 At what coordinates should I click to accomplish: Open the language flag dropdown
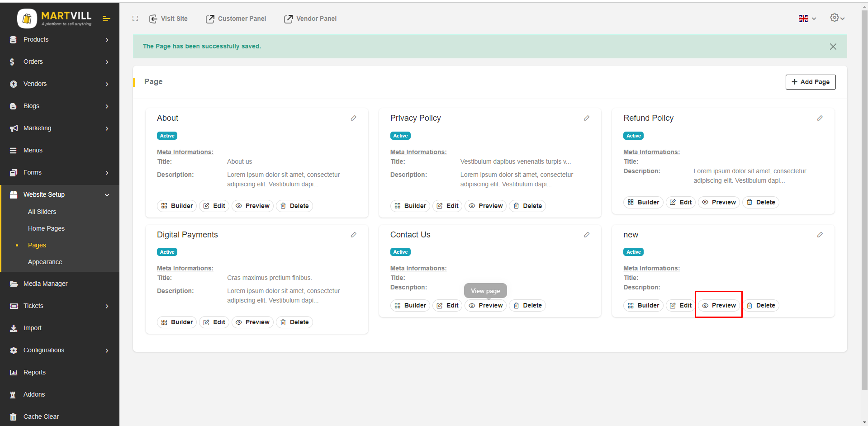pos(806,19)
